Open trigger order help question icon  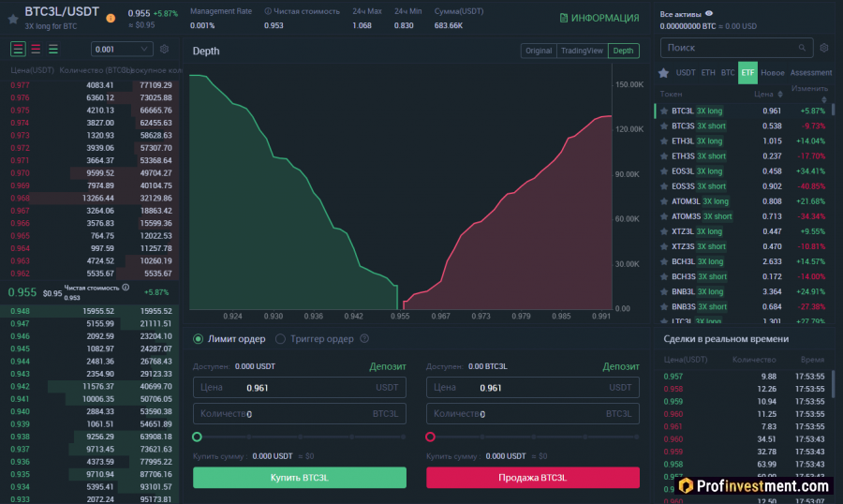[x=364, y=339]
